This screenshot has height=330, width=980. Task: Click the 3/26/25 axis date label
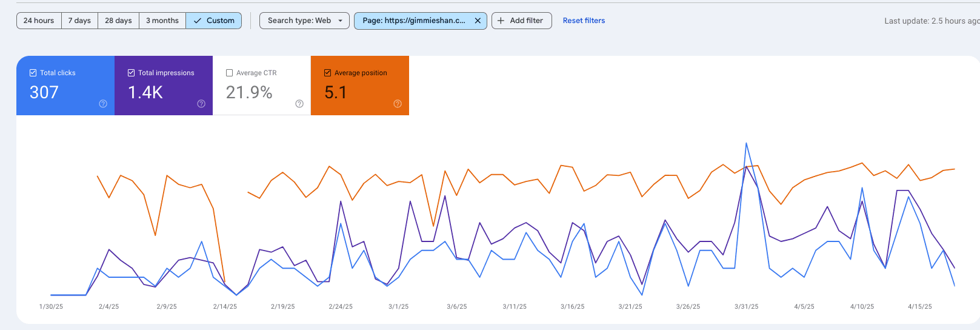(x=688, y=307)
